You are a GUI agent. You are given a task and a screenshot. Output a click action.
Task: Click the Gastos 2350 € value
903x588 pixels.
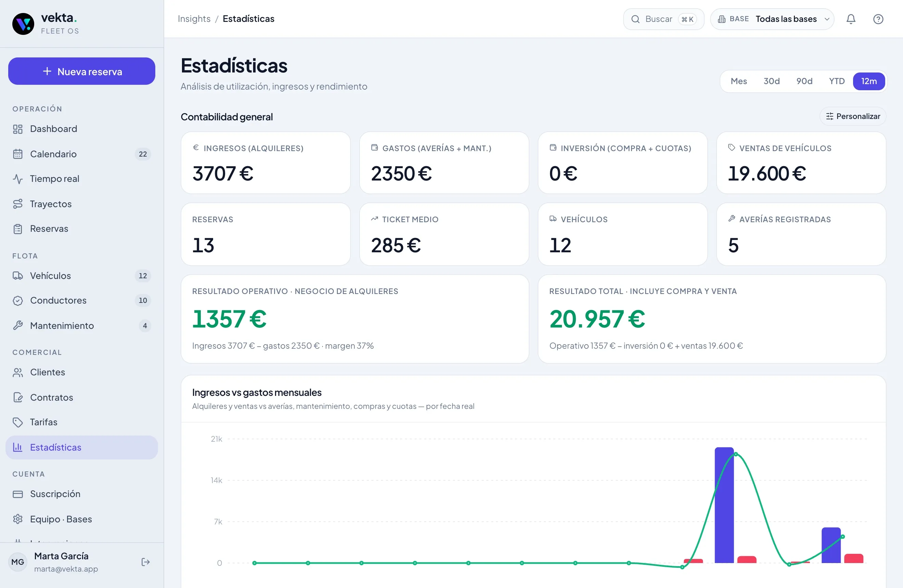click(x=401, y=174)
